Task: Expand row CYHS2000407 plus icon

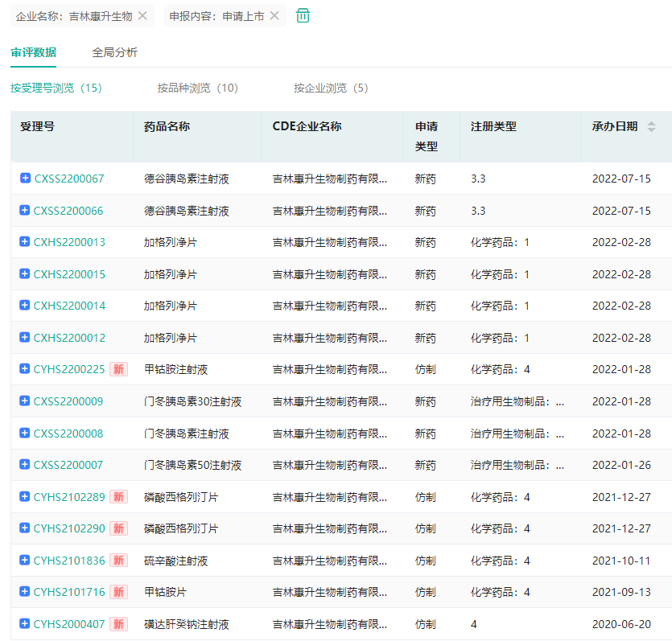Action: pos(25,624)
